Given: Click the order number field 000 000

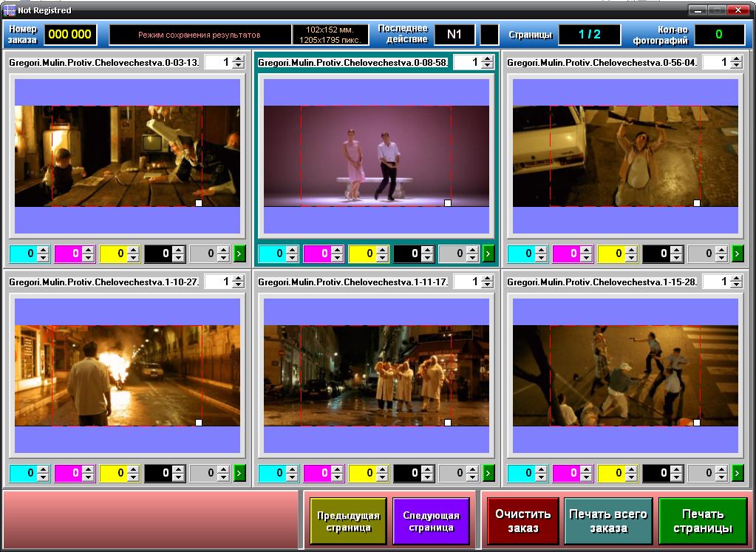Looking at the screenshot, I should pyautogui.click(x=70, y=34).
